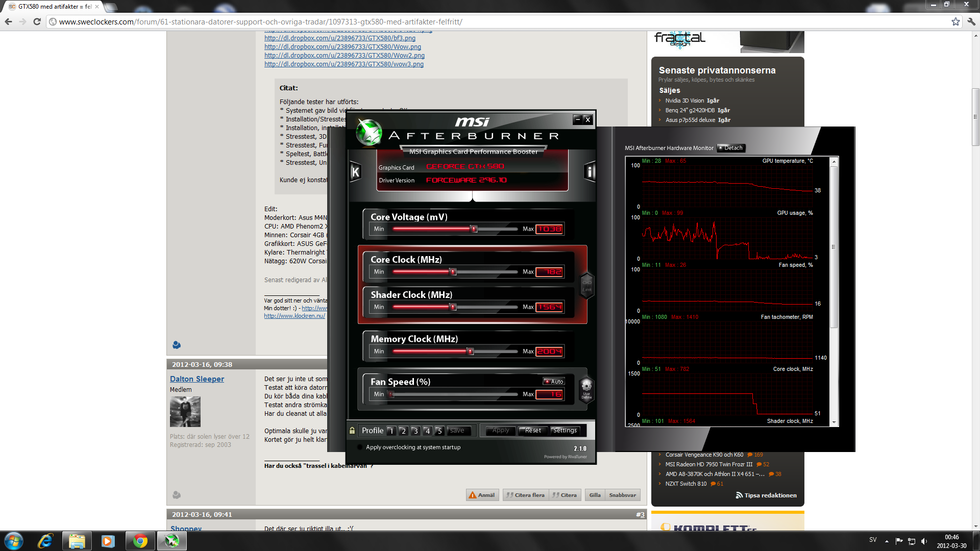The image size is (980, 551).
Task: Enable Apply overclocking at system startup
Action: tap(360, 447)
